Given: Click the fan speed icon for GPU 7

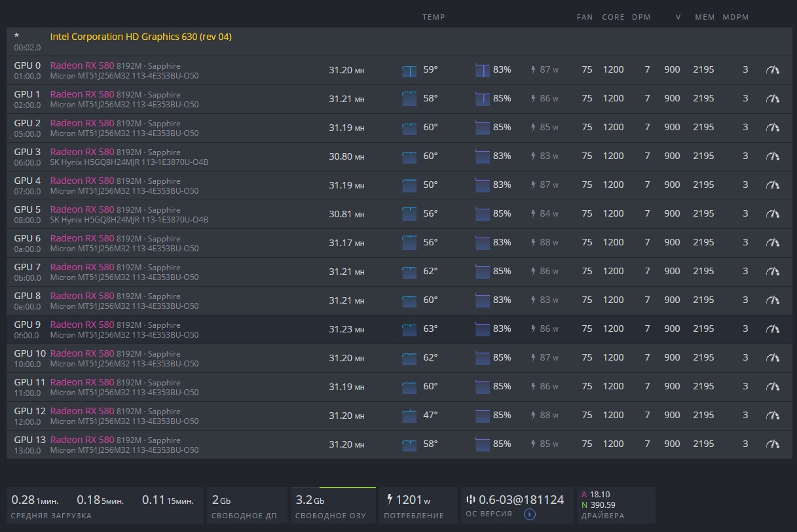Looking at the screenshot, I should [x=483, y=272].
